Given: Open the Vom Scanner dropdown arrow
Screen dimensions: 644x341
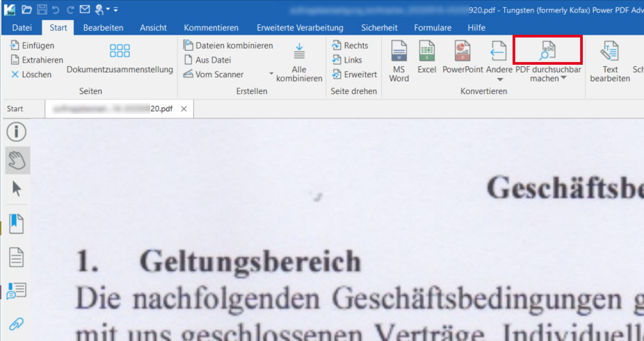Looking at the screenshot, I should (x=271, y=74).
